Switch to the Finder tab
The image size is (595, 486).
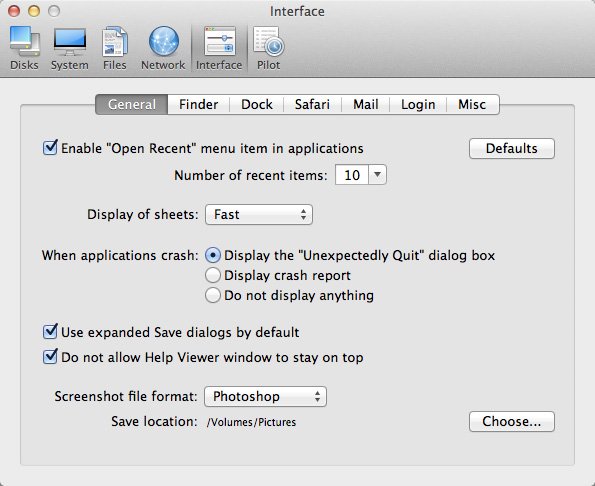pyautogui.click(x=198, y=104)
